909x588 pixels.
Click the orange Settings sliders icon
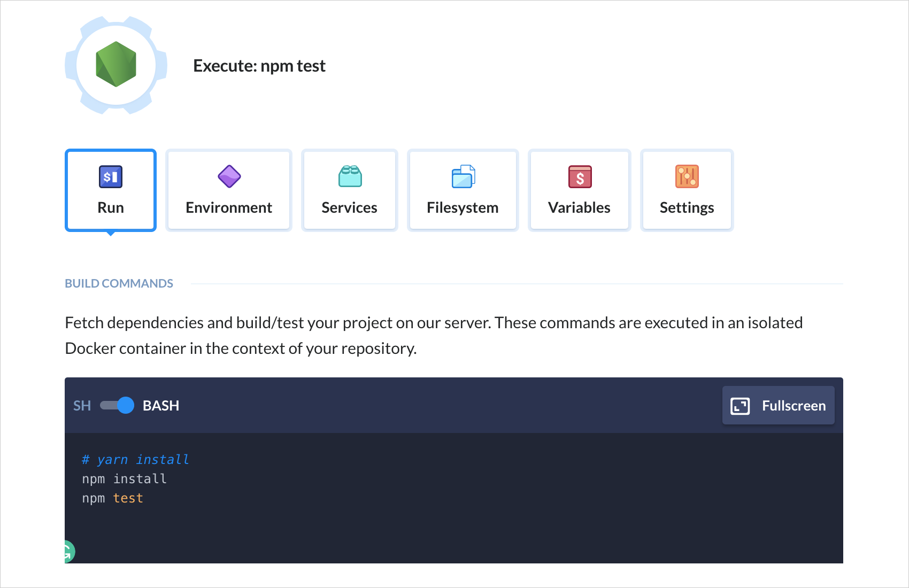click(x=687, y=176)
